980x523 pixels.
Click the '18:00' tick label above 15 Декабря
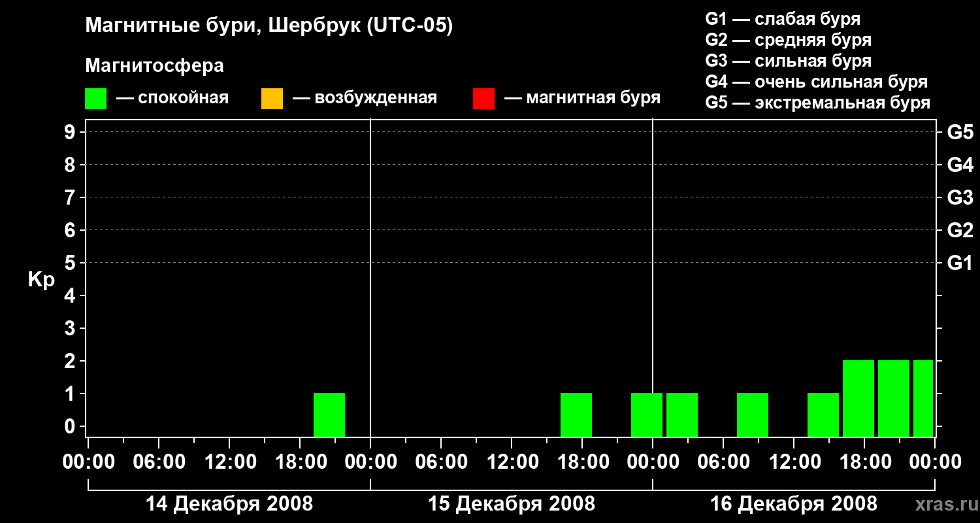click(582, 462)
